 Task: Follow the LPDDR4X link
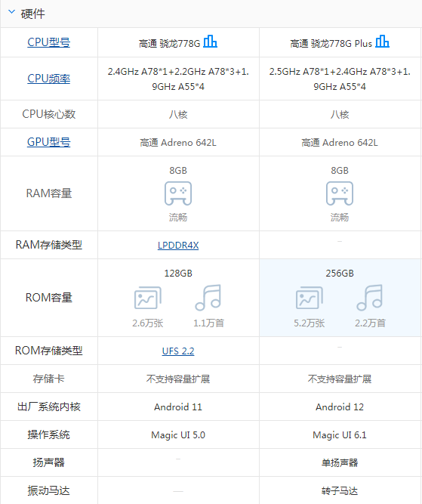(x=178, y=246)
